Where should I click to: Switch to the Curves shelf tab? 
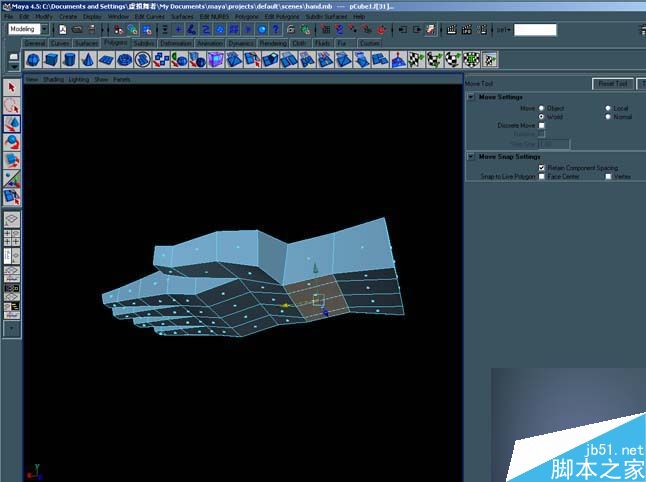click(x=60, y=43)
